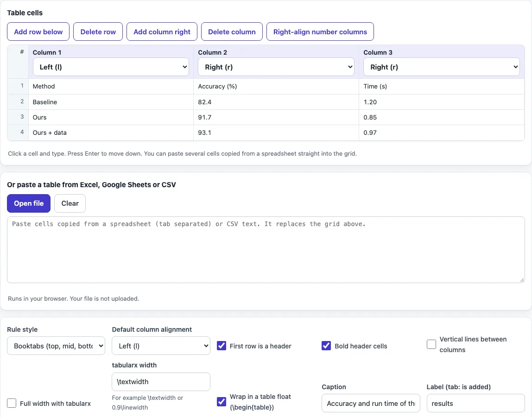
Task: Select the 93.1 cell
Action: coord(276,133)
